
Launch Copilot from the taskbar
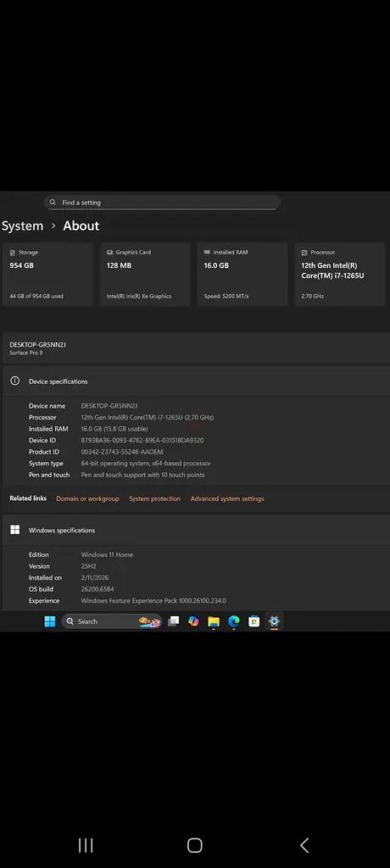pos(193,621)
